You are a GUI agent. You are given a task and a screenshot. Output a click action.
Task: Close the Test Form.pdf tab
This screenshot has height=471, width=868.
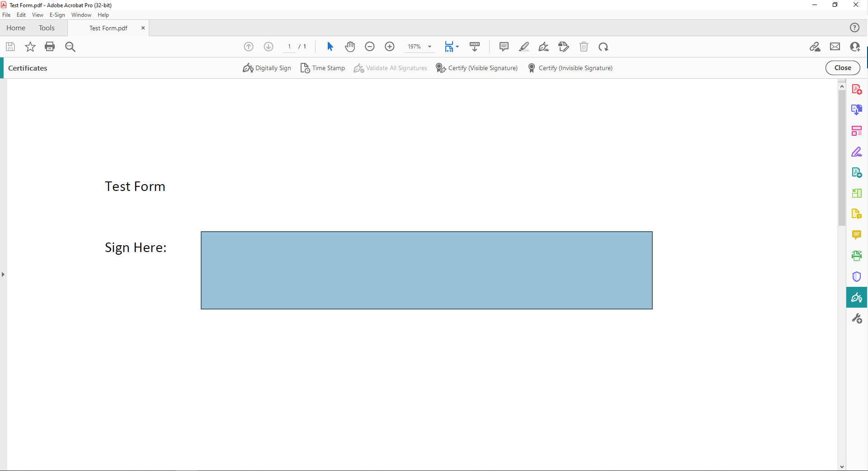click(143, 28)
